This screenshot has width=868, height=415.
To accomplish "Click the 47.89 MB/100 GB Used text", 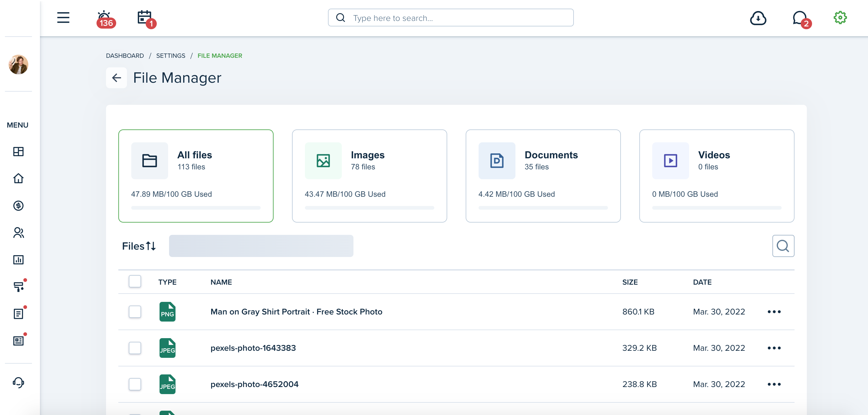I will point(171,194).
